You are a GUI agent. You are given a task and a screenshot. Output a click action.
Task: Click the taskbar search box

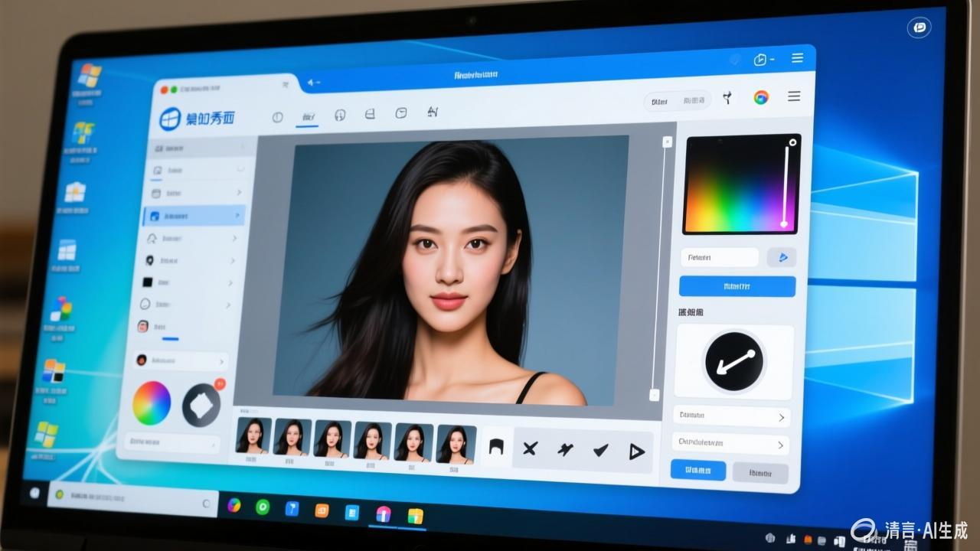(132, 499)
